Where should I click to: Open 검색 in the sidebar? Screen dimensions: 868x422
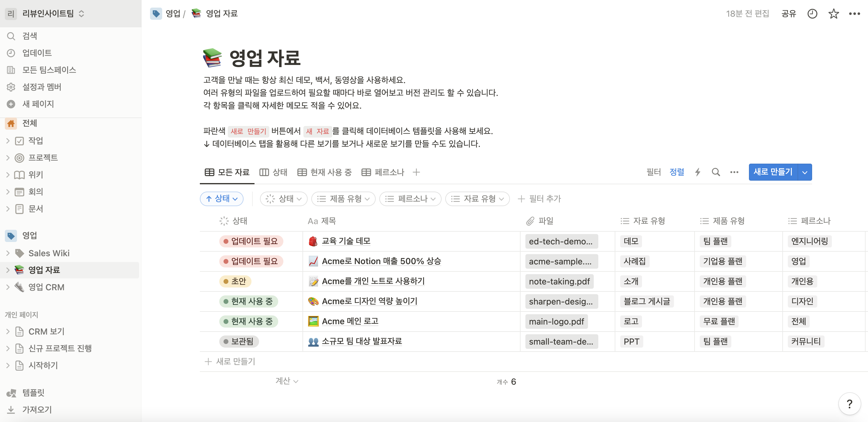(30, 36)
